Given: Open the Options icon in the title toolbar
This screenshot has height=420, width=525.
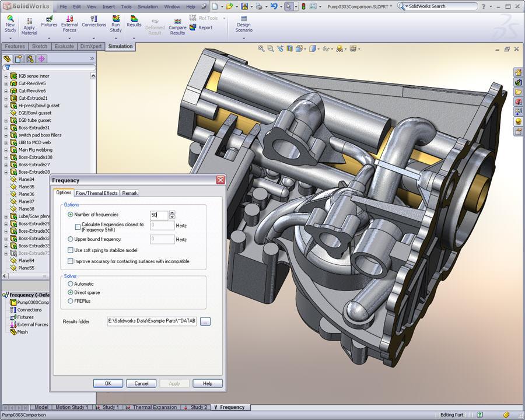Looking at the screenshot, I should pyautogui.click(x=313, y=6).
